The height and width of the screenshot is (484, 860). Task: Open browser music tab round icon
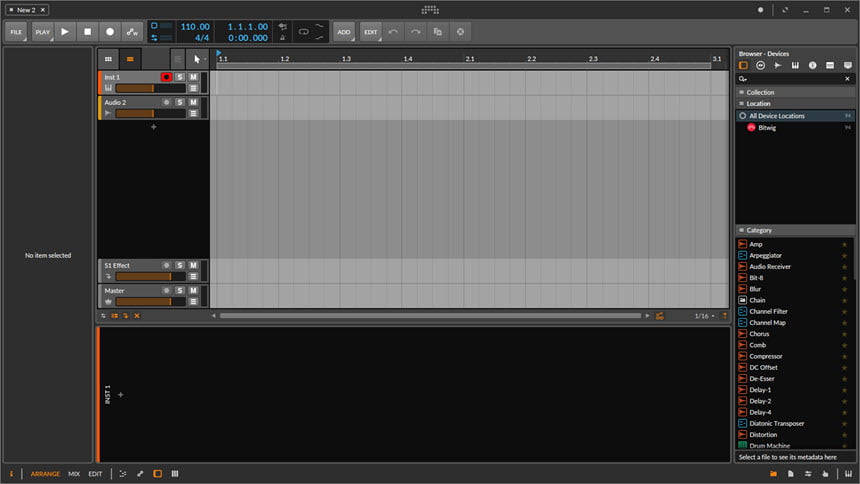point(812,65)
